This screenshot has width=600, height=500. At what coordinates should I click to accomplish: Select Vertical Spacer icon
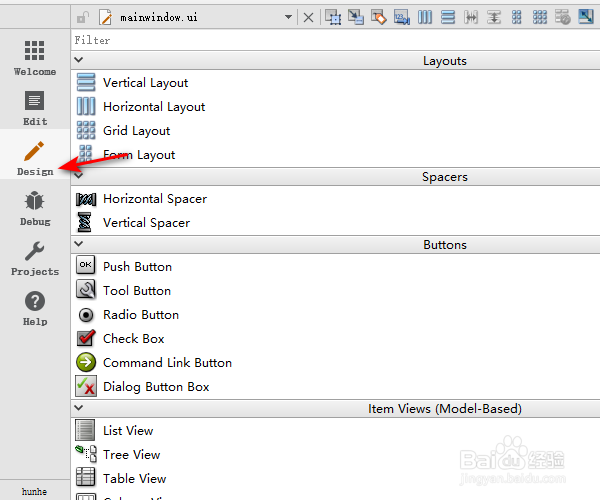(85, 222)
